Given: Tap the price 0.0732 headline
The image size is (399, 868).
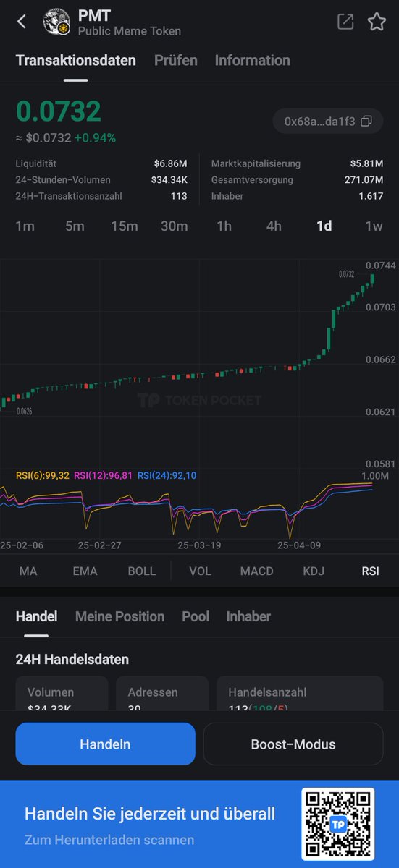Looking at the screenshot, I should (59, 111).
